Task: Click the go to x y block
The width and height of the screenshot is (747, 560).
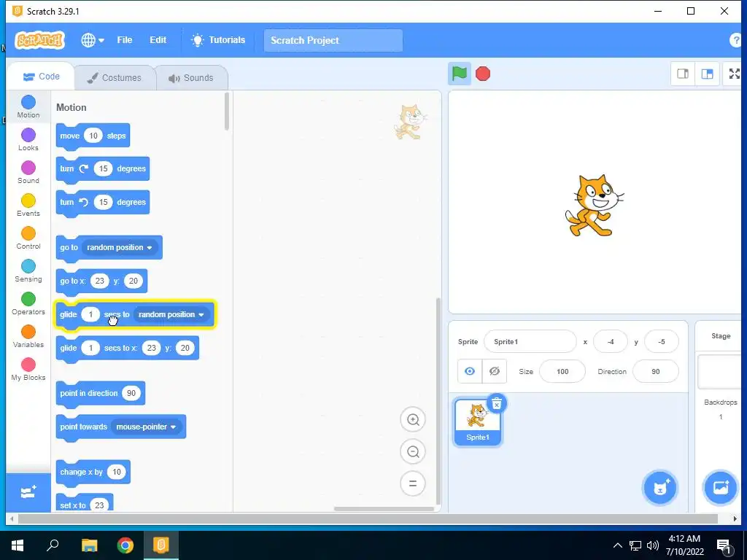Action: pyautogui.click(x=101, y=281)
